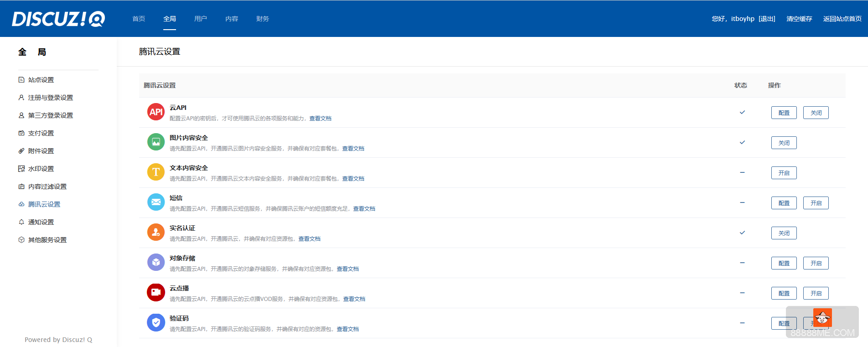Click the blue 短信 envelope icon

156,202
